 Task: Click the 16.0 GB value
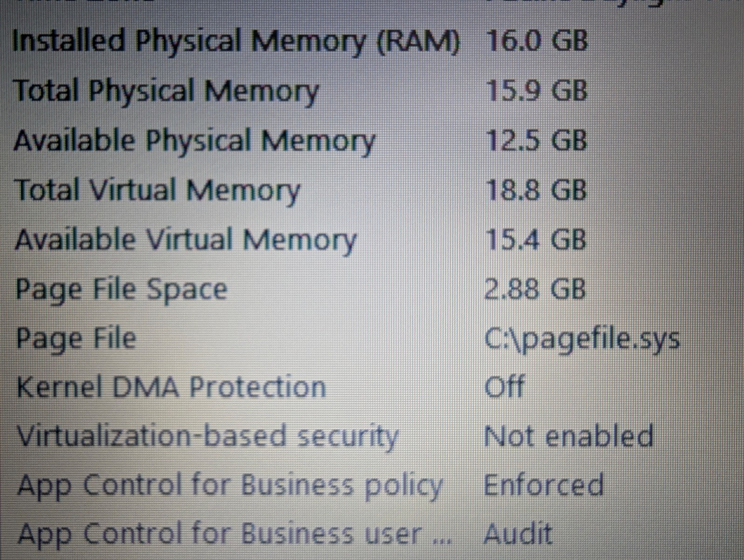[x=536, y=40]
